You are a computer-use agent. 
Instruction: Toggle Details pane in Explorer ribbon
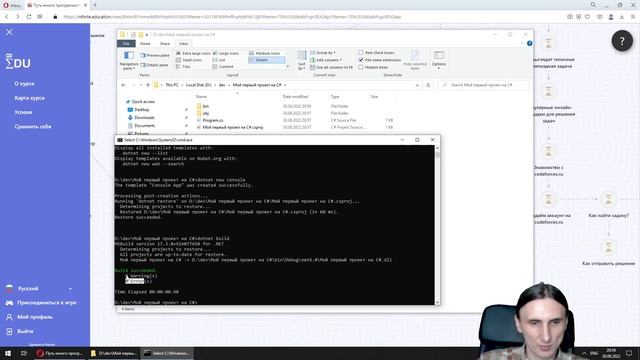[154, 65]
